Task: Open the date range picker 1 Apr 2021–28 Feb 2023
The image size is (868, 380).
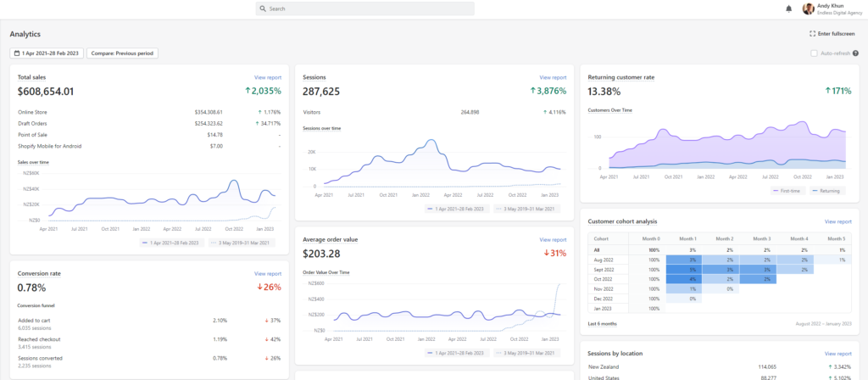Action: click(47, 53)
